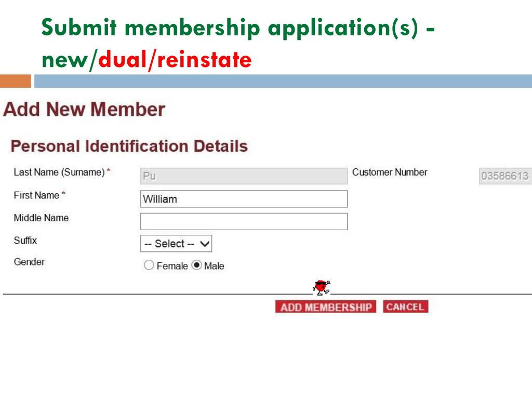Screen dimensions: 532x399
Task: Click the Gender label text
Action: point(29,262)
